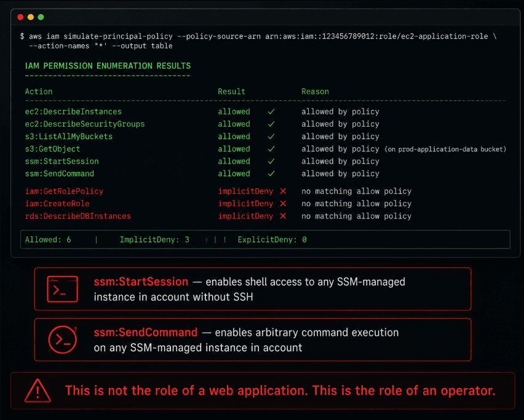Click the warning triangle icon
Screen dimensions: 524x420
38,390
